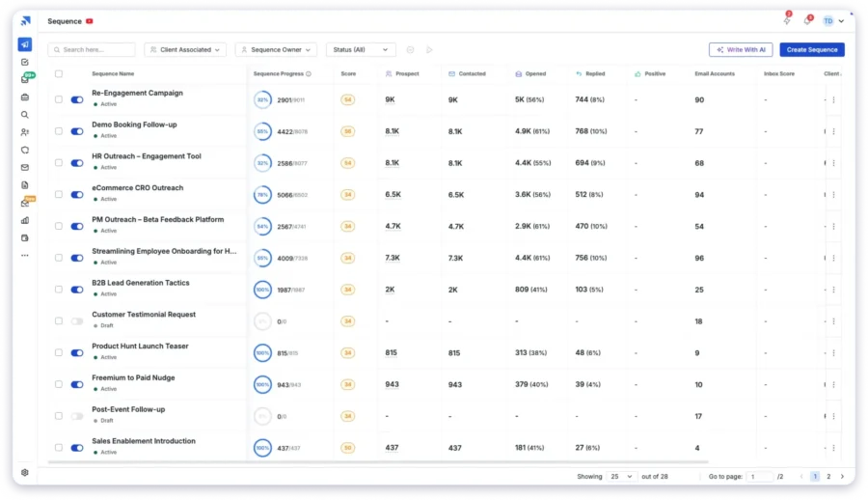Click the lightning bolt icon in header
Screen dimensions: 868x500
(x=786, y=20)
